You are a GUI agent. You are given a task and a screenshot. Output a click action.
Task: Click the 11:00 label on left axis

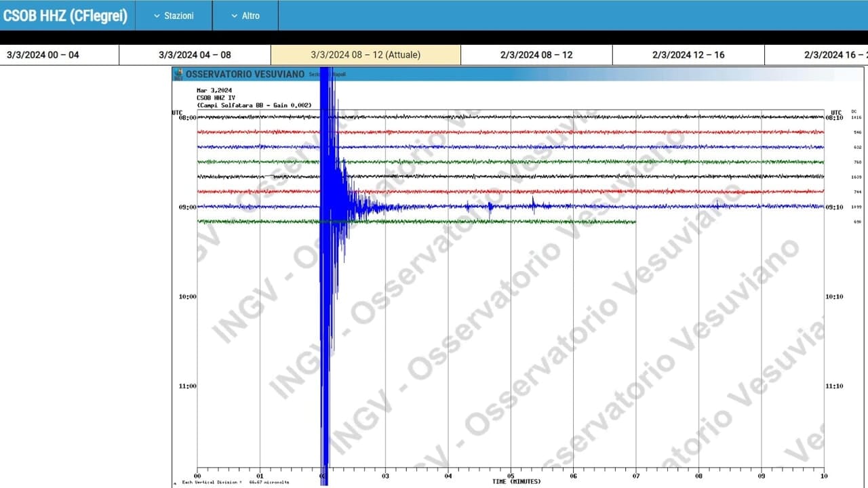coord(187,386)
